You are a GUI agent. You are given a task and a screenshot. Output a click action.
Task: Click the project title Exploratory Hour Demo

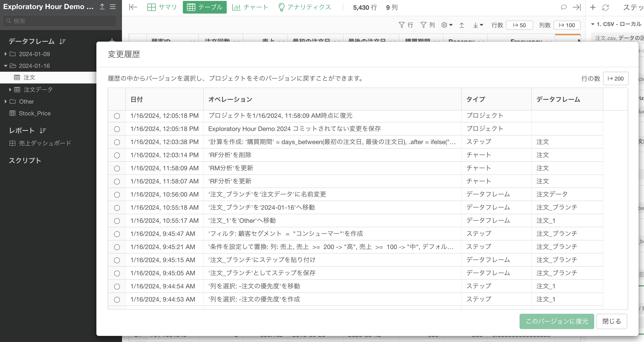tap(48, 7)
